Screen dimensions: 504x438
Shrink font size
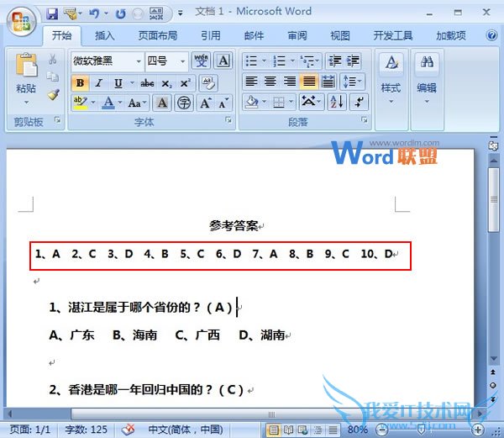tap(223, 103)
